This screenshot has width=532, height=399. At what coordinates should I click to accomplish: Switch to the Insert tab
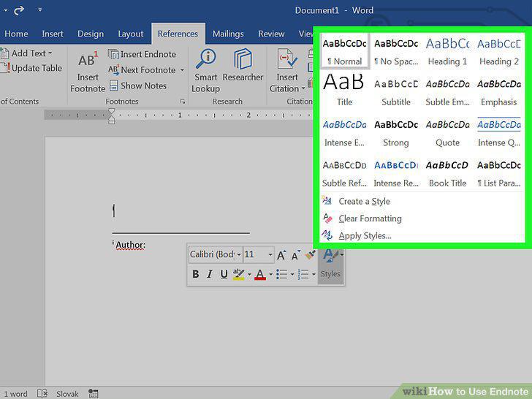(53, 34)
